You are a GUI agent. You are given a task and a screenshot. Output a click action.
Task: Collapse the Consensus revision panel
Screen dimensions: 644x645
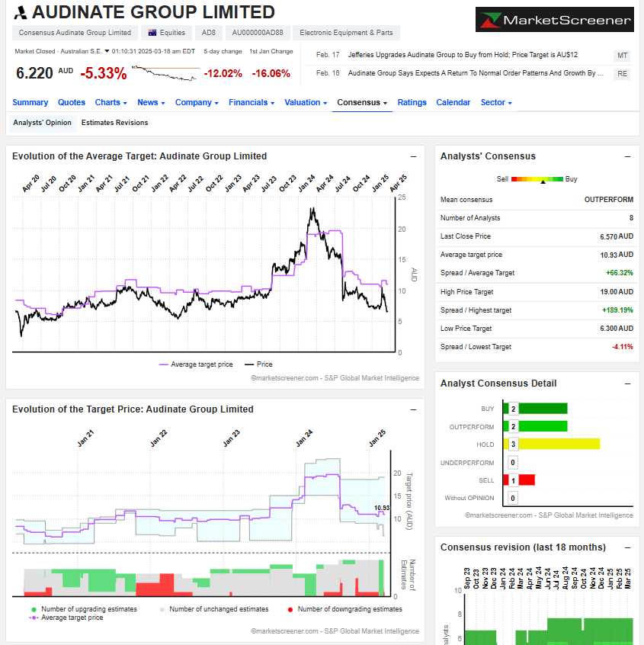click(x=627, y=547)
